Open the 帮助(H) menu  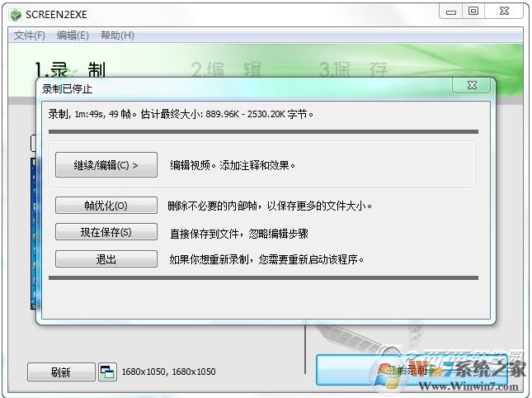pos(117,35)
